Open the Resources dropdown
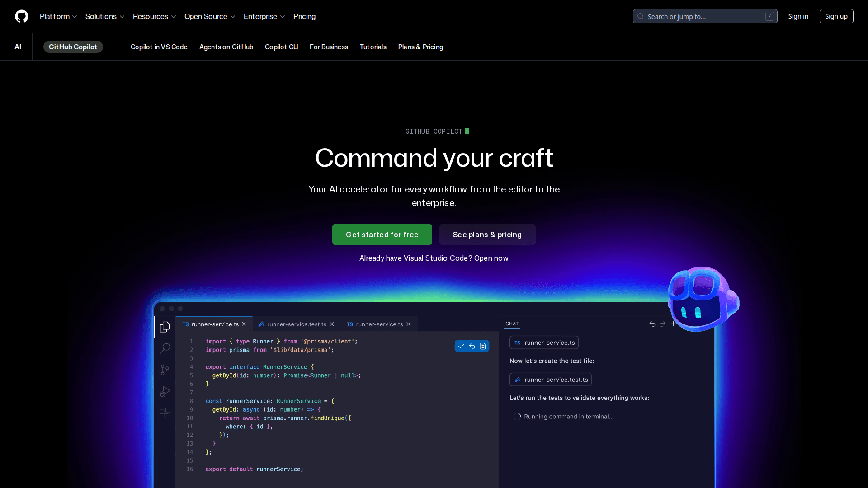Image resolution: width=868 pixels, height=488 pixels. [x=154, y=16]
